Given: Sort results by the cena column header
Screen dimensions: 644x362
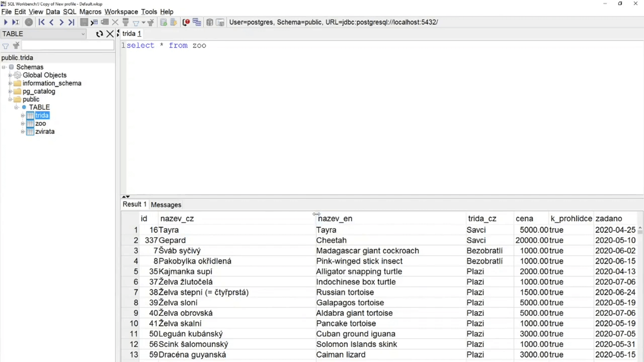Looking at the screenshot, I should (524, 219).
